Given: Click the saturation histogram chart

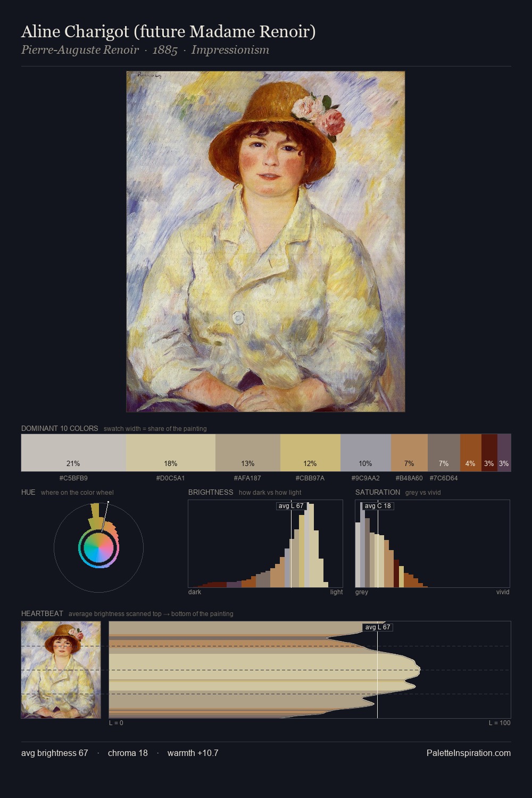Looking at the screenshot, I should click(433, 544).
